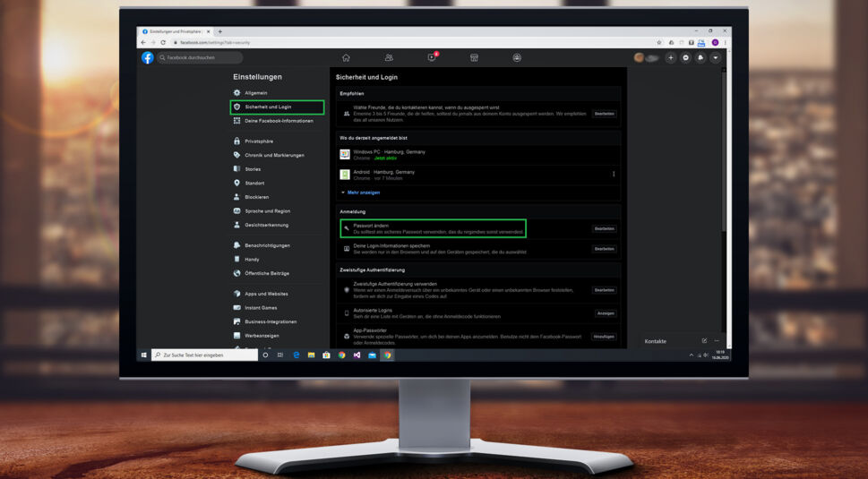Select Sicherheit und Login in sidebar
The width and height of the screenshot is (868, 479).
click(x=277, y=107)
